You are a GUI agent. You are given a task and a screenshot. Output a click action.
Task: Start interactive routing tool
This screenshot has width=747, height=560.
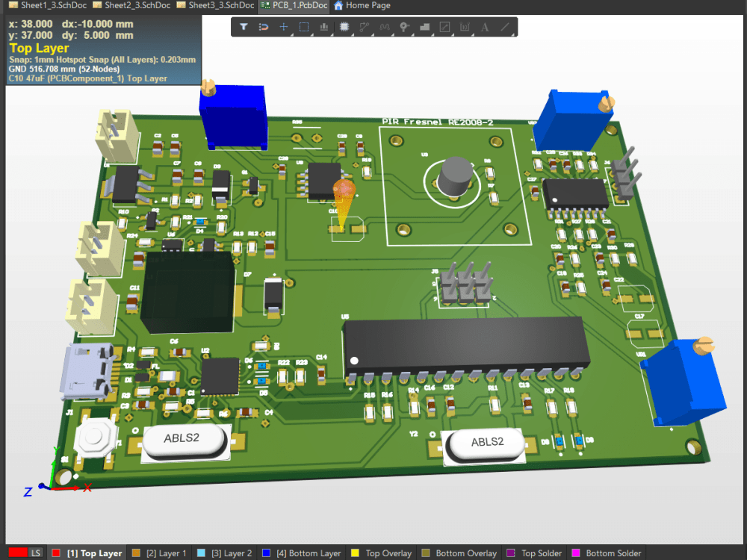[x=365, y=27]
